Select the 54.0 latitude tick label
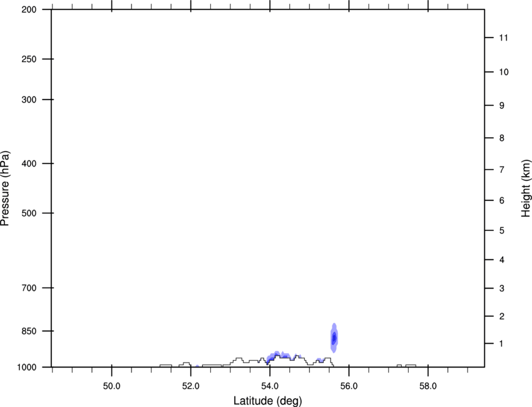Screen dimensions: 532x407 point(270,386)
